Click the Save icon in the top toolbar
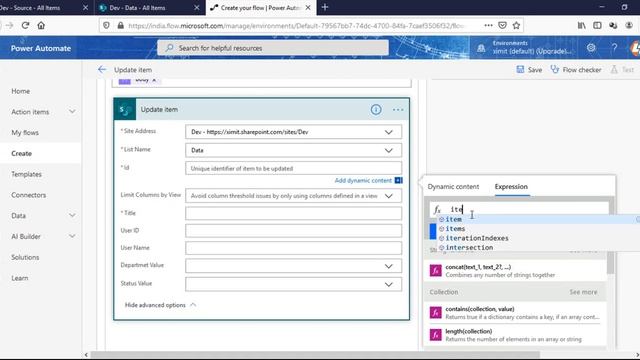 pos(520,69)
